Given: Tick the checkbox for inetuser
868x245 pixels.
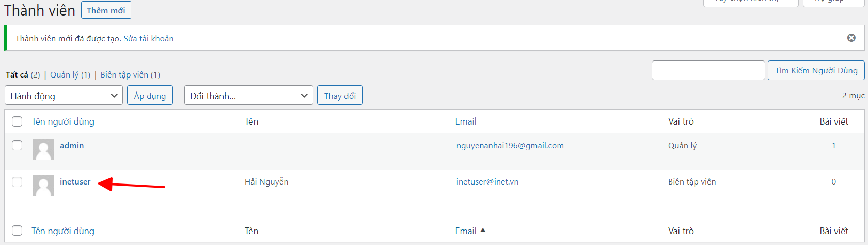Looking at the screenshot, I should point(17,181).
